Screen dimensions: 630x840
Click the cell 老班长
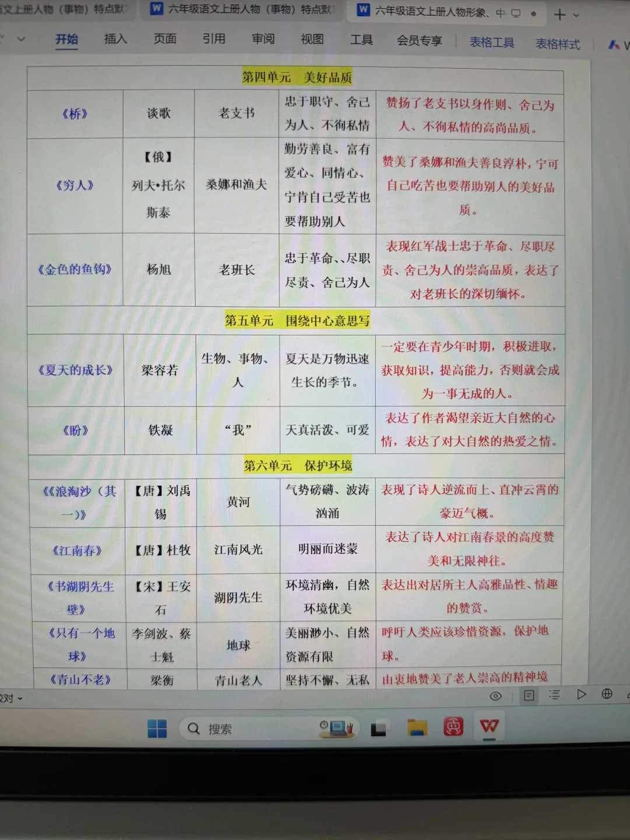point(237,269)
